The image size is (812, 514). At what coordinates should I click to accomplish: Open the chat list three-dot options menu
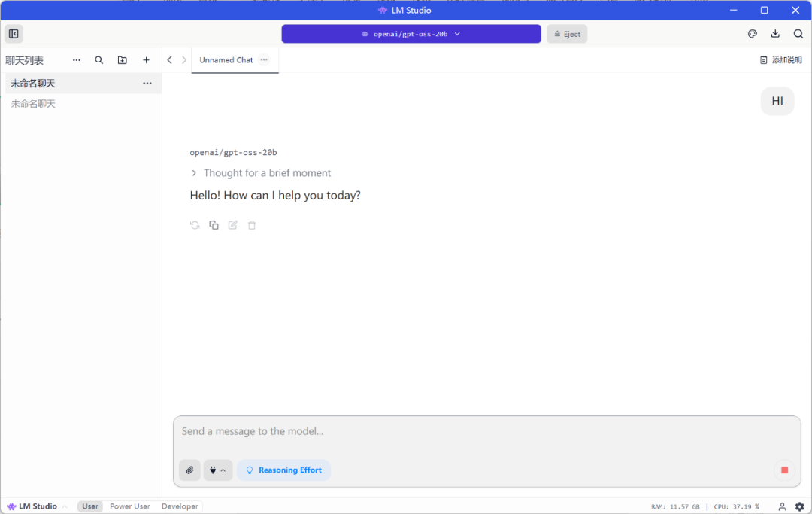click(77, 60)
